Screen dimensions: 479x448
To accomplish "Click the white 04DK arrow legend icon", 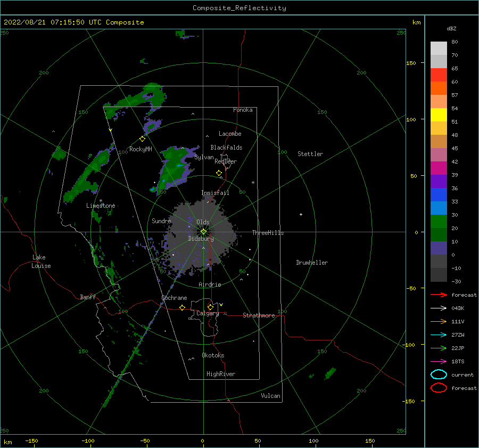I will click(439, 308).
